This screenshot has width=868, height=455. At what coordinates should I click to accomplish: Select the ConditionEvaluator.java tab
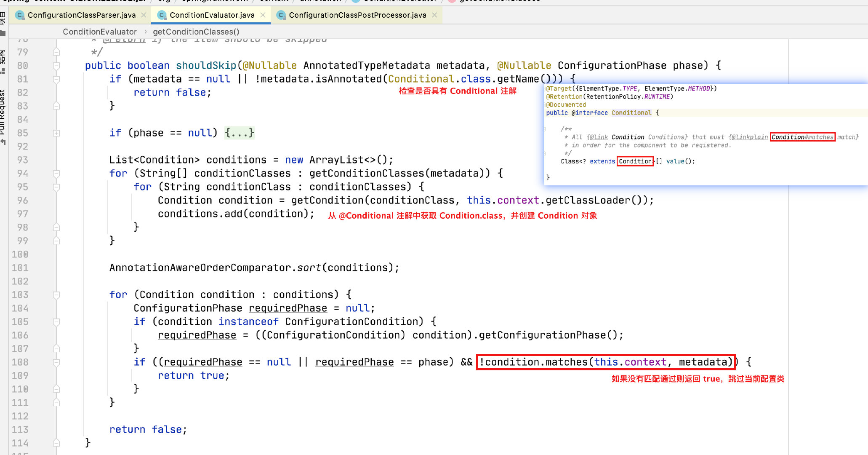[212, 15]
